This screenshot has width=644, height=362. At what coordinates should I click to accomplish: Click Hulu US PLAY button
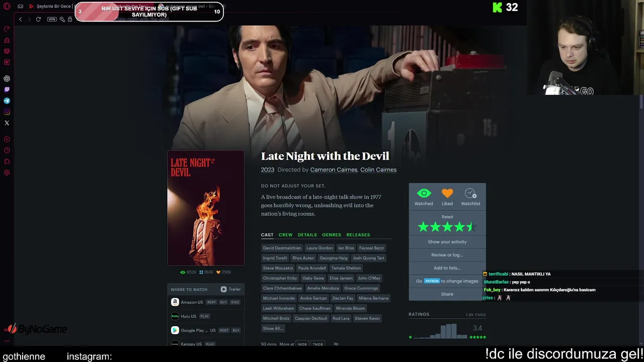pyautogui.click(x=204, y=316)
